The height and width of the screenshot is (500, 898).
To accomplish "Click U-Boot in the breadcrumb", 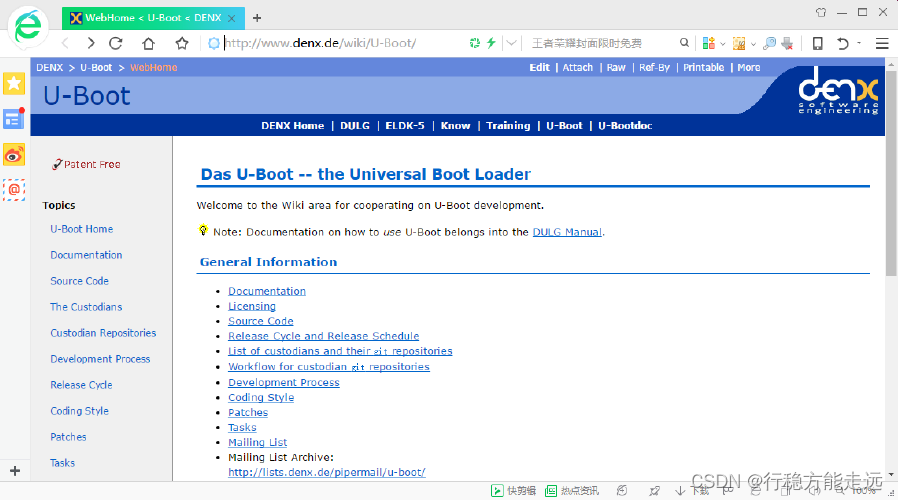I will click(96, 68).
